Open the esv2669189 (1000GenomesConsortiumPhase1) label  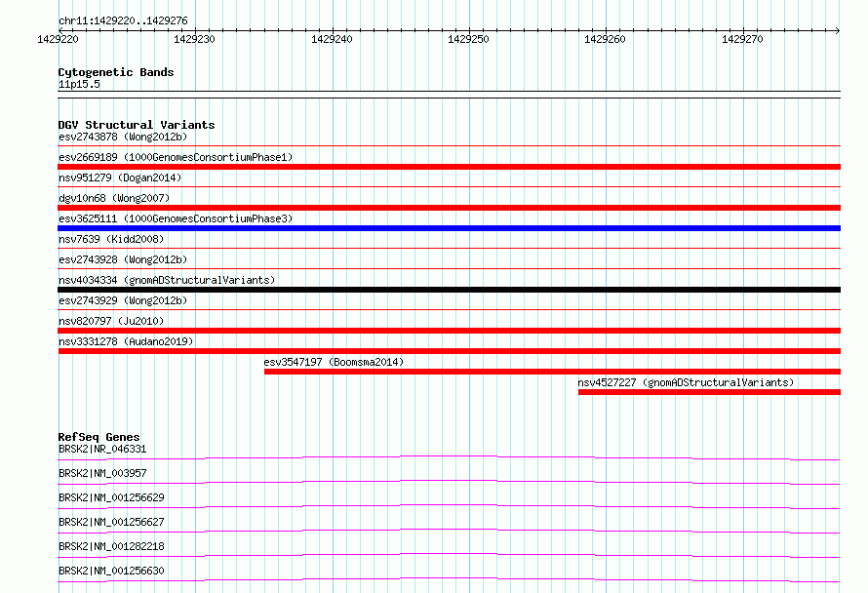coord(176,157)
